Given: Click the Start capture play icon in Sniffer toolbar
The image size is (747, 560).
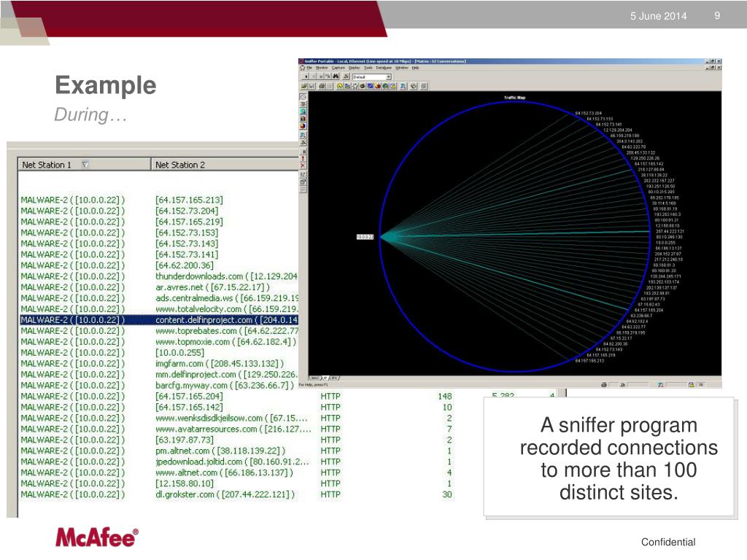Looking at the screenshot, I should click(x=306, y=76).
